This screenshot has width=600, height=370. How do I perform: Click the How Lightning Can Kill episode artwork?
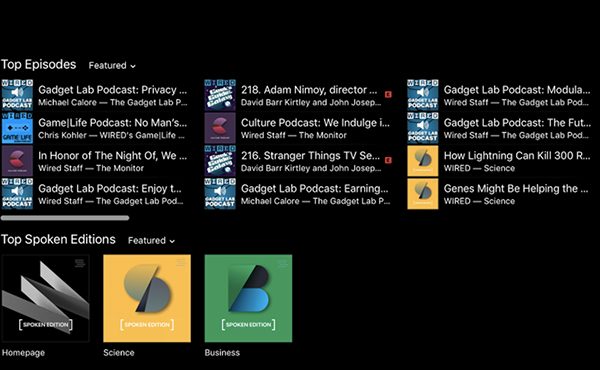coord(423,161)
